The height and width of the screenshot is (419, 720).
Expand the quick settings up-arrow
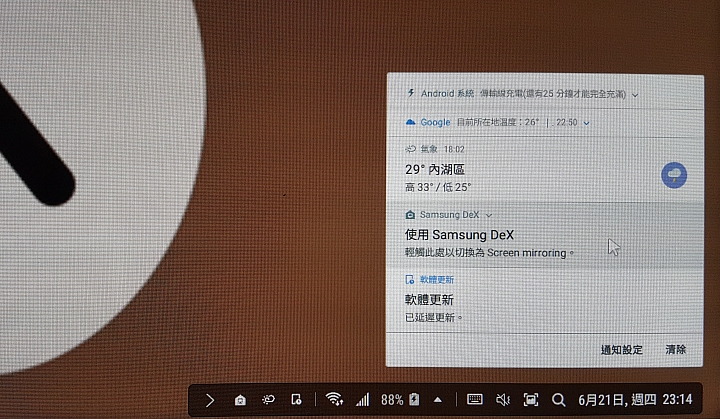438,400
